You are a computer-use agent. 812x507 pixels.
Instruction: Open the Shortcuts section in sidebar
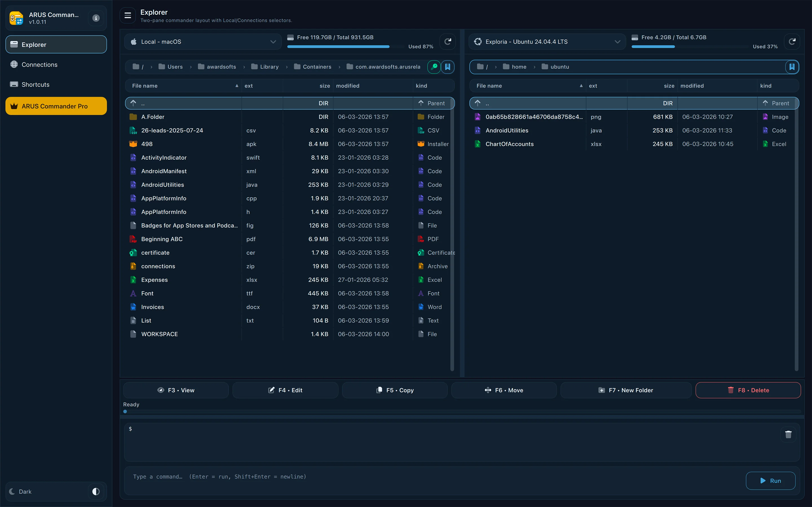[35, 84]
